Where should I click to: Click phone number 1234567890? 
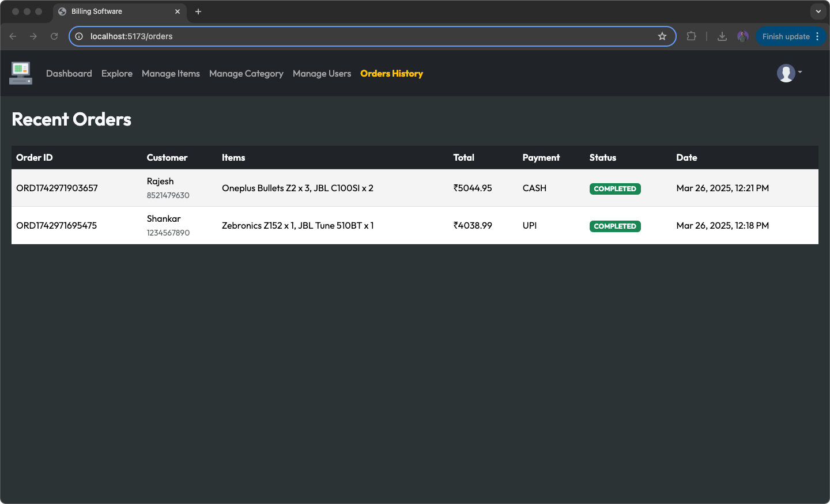168,233
